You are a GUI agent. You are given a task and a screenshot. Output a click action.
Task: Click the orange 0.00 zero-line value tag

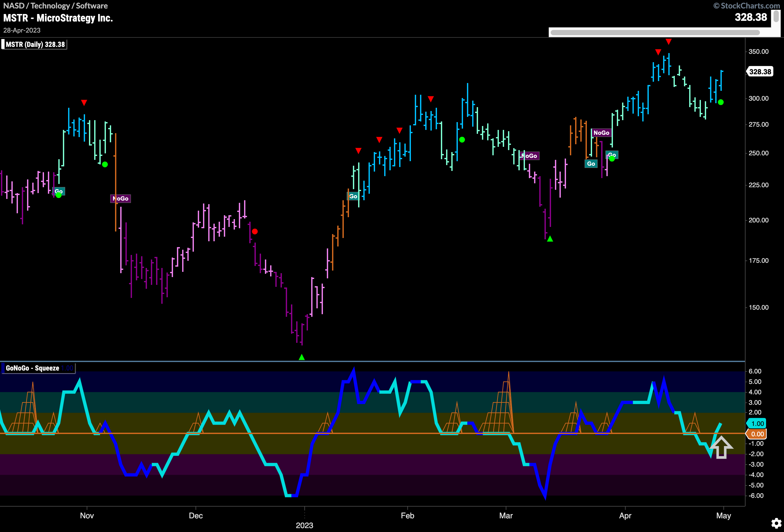(x=756, y=434)
